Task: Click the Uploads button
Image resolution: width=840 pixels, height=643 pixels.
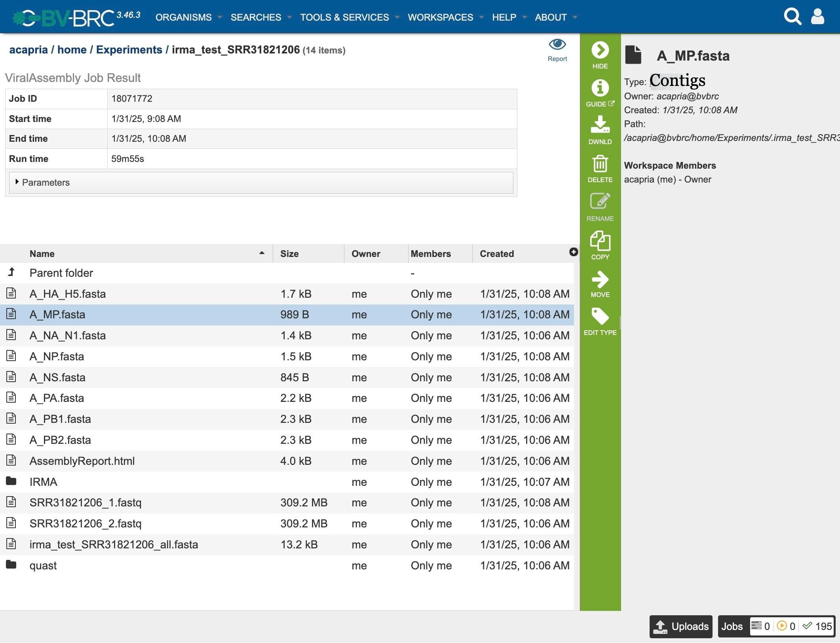Action: tap(680, 626)
